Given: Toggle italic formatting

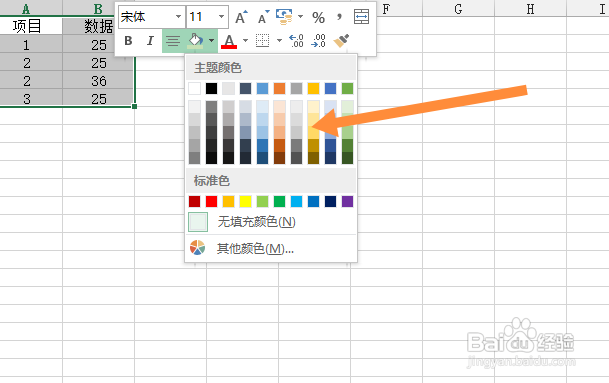Looking at the screenshot, I should tap(150, 40).
